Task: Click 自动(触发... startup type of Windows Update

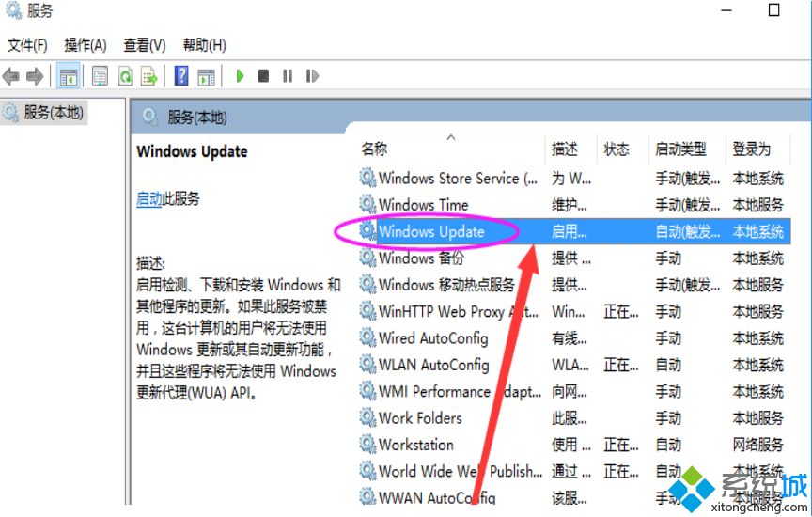Action: (687, 231)
